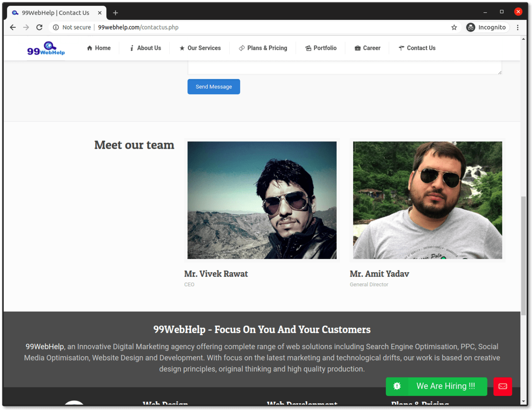The image size is (532, 410).
Task: Click the name Mr. Amit Yadav
Action: (379, 274)
